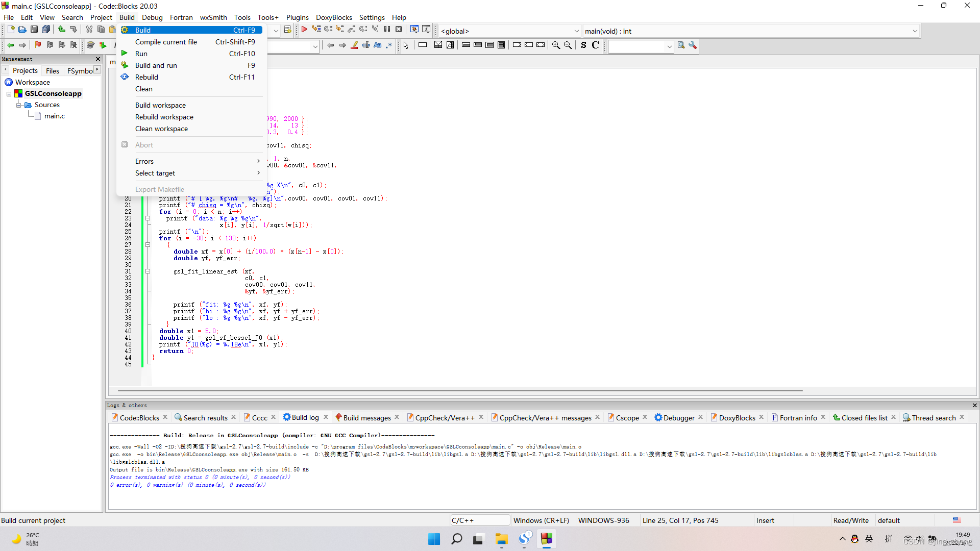The height and width of the screenshot is (551, 980).
Task: Switch to the Search results tab
Action: (x=205, y=418)
